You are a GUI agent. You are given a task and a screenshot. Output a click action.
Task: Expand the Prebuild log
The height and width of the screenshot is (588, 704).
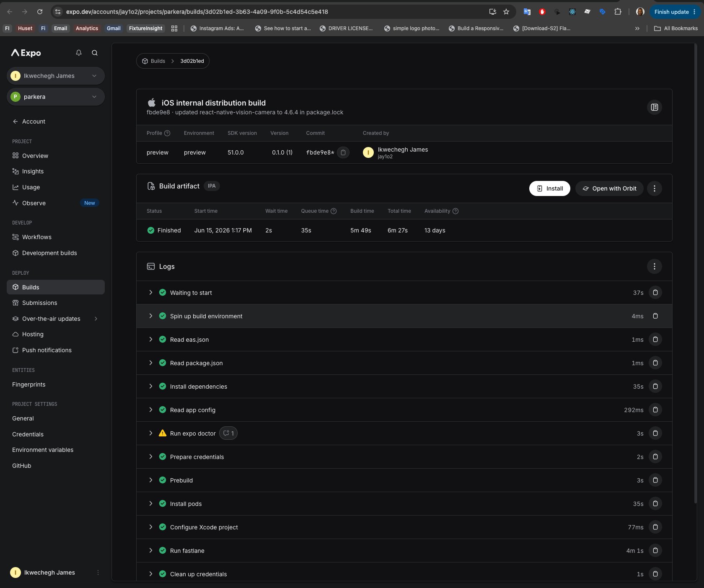coord(151,480)
